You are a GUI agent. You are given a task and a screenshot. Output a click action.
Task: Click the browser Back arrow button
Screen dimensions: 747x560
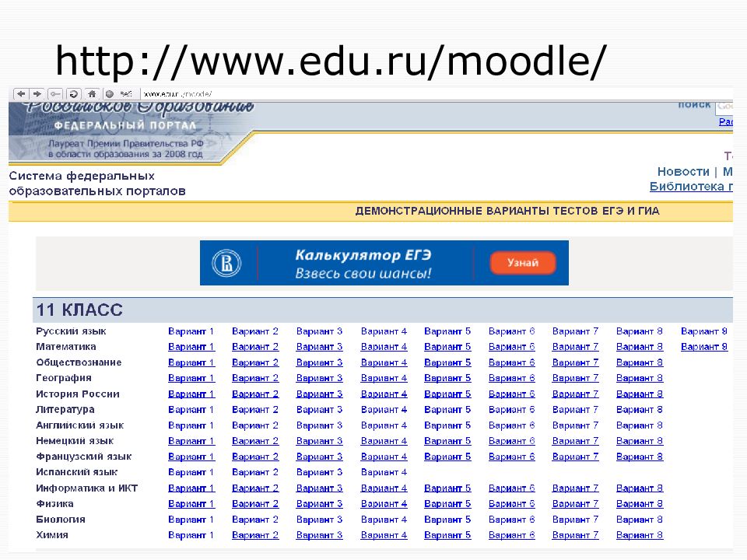21,93
